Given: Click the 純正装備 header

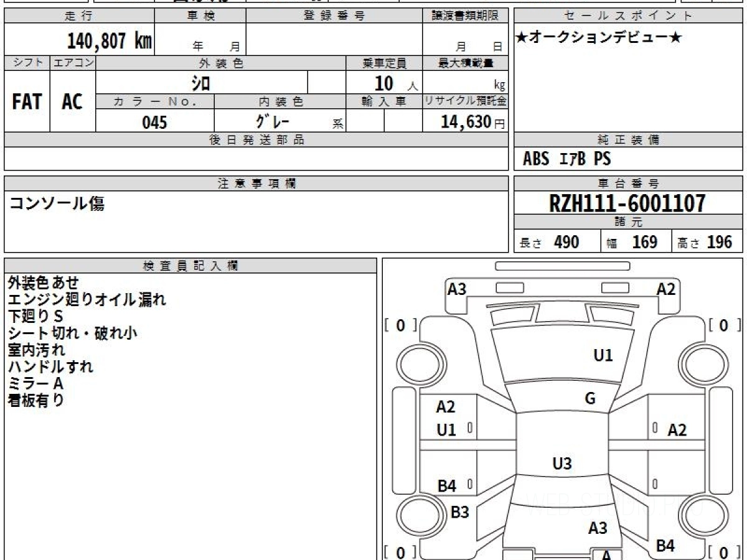Looking at the screenshot, I should [628, 140].
